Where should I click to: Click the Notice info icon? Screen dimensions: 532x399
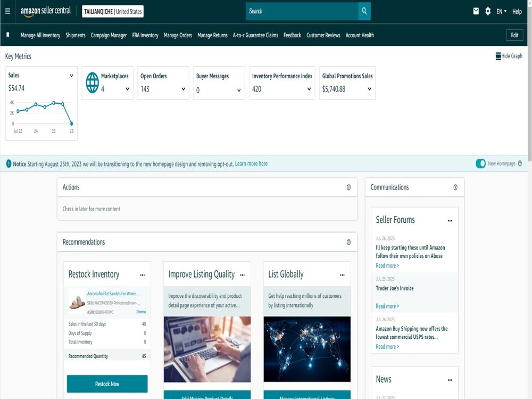tap(9, 164)
